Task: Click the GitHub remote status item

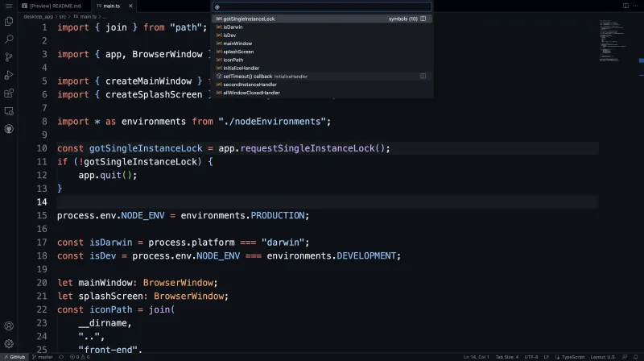Action: [14, 357]
